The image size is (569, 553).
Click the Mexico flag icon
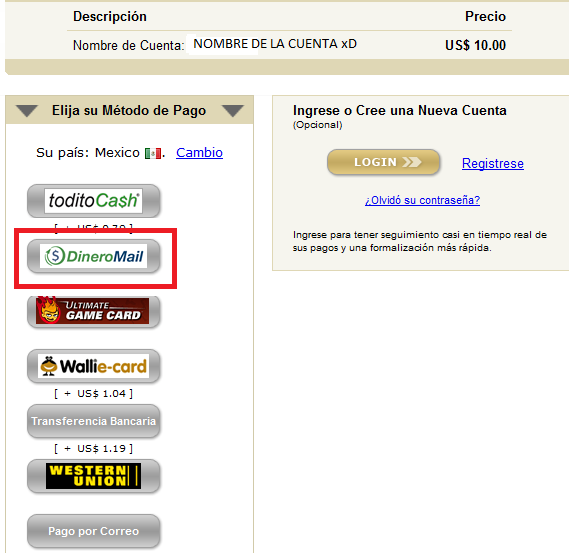[153, 153]
